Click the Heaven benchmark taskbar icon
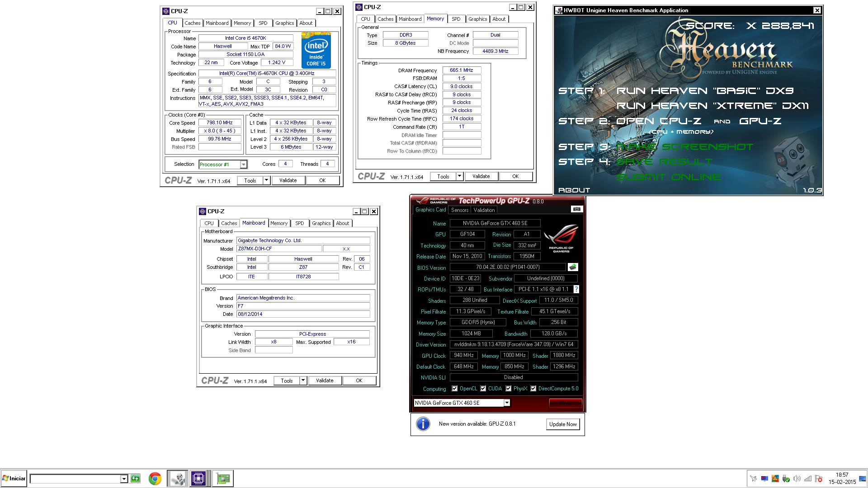The width and height of the screenshot is (868, 488). (x=178, y=479)
